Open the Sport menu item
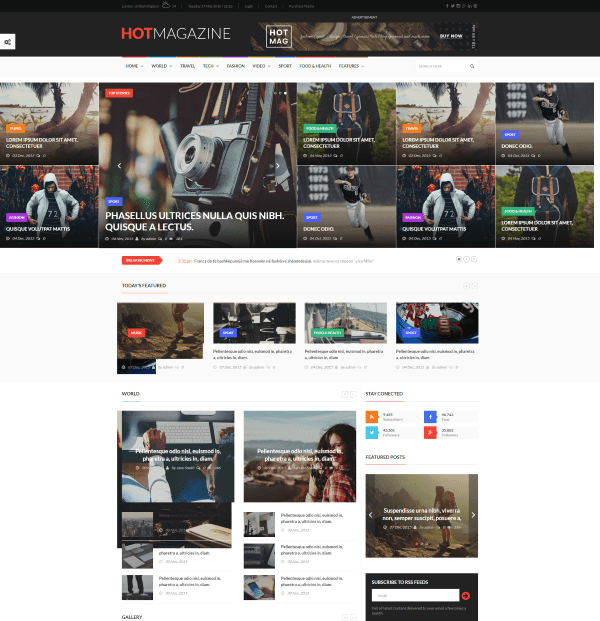 tap(285, 66)
